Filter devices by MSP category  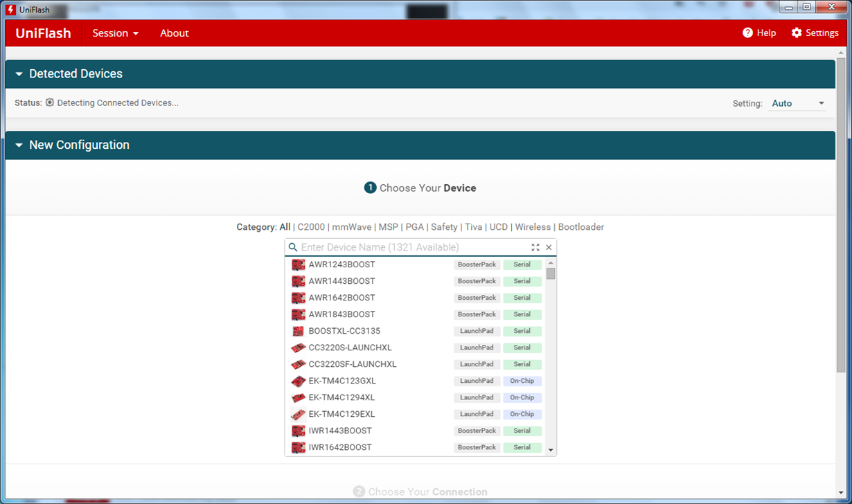point(389,227)
